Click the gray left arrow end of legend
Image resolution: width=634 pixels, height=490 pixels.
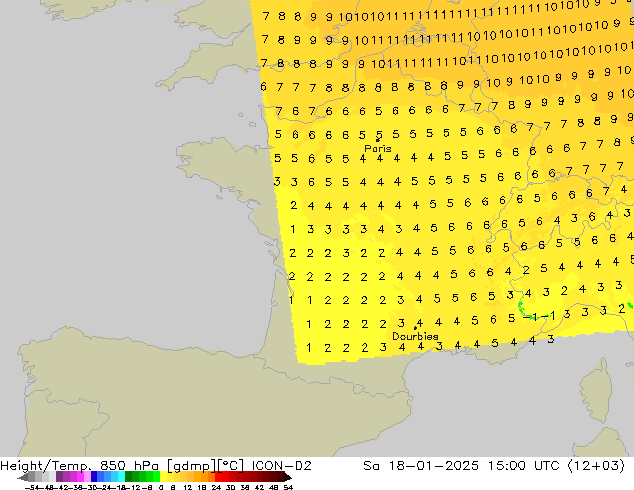[x=22, y=477]
